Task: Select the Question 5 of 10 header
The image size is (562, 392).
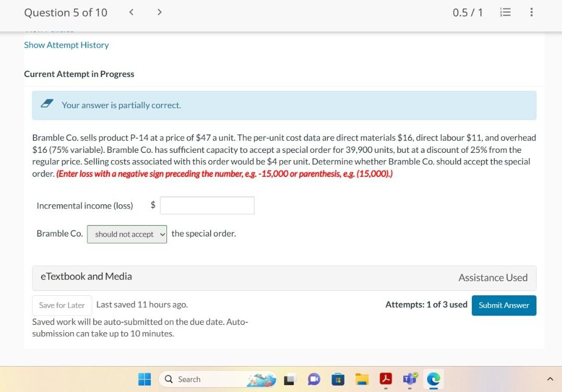Action: 65,12
